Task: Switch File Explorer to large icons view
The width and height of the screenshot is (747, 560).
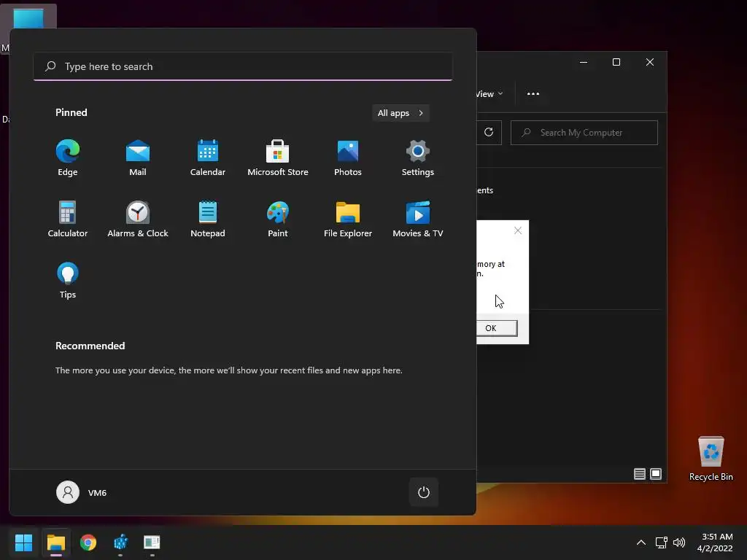Action: (x=656, y=474)
